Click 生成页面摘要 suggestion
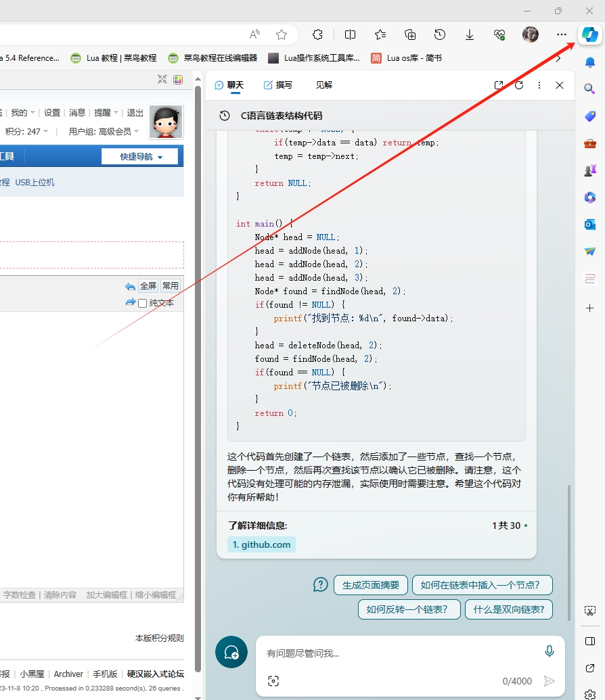 click(x=370, y=585)
